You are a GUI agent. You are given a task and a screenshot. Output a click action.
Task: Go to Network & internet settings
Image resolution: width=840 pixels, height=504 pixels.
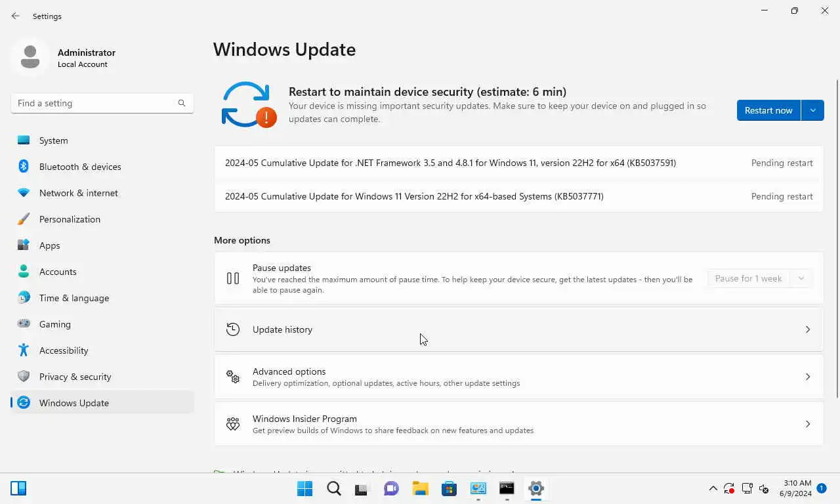click(x=102, y=193)
